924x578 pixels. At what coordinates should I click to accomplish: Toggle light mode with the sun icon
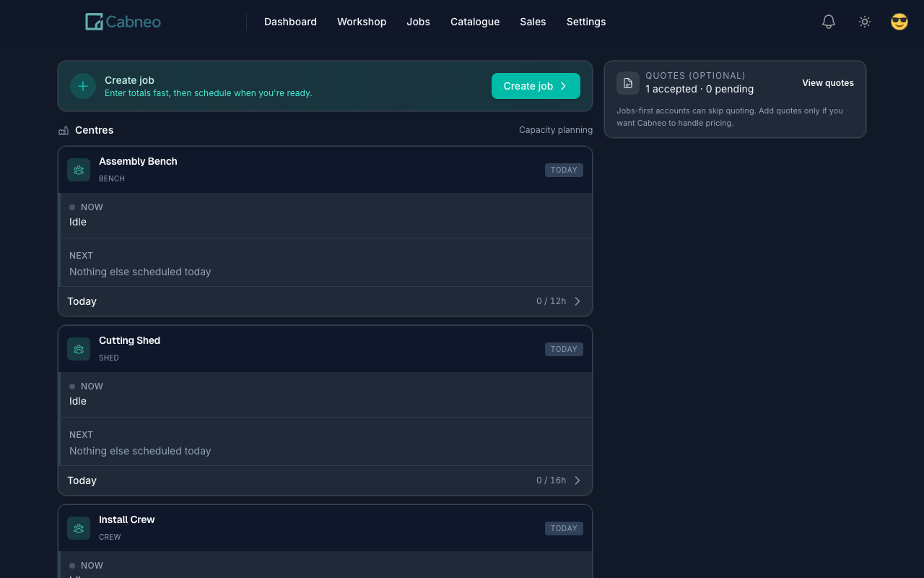click(864, 22)
